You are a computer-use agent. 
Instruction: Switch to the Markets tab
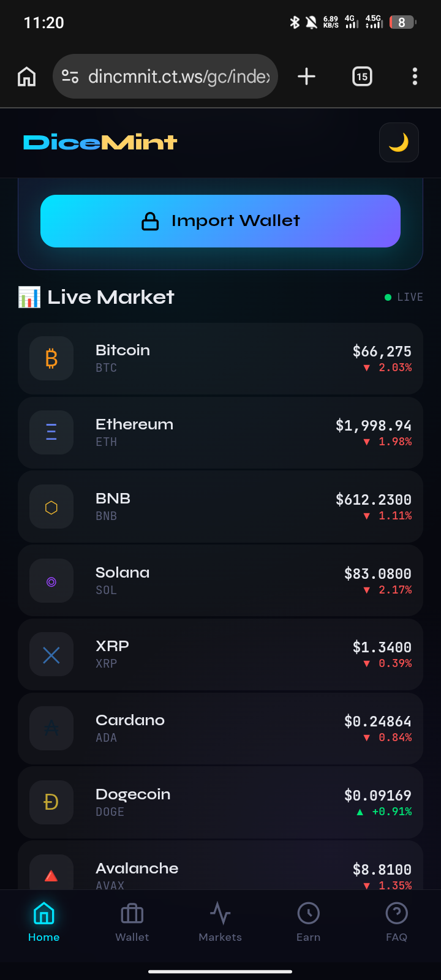pos(221,922)
